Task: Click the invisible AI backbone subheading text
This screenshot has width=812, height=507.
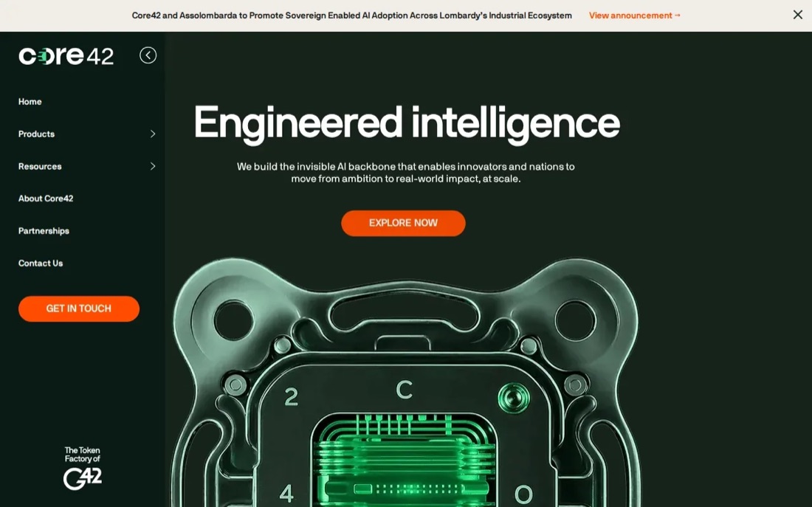Action: pyautogui.click(x=406, y=173)
